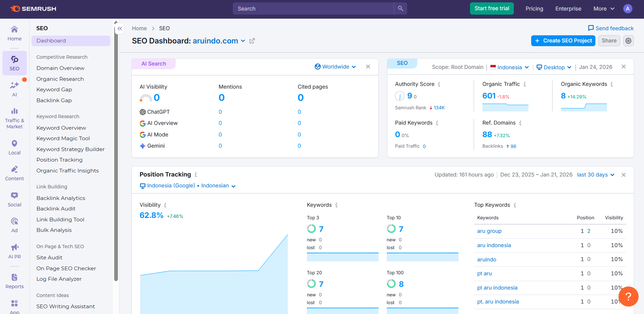644x314 pixels.
Task: Open the Indonesia country dropdown
Action: click(x=509, y=67)
